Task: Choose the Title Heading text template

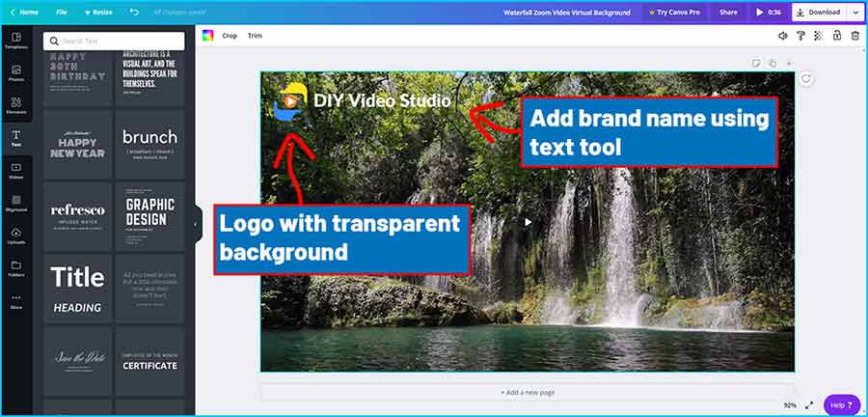Action: 77,288
